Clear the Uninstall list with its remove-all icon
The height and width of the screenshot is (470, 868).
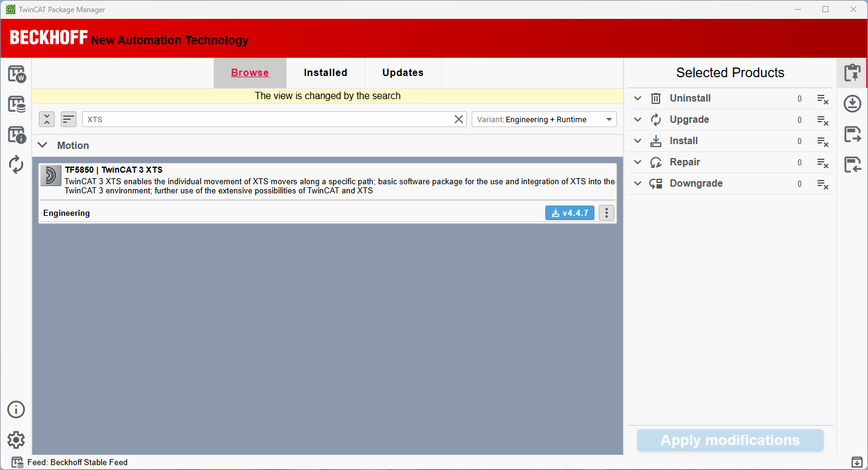coord(822,98)
